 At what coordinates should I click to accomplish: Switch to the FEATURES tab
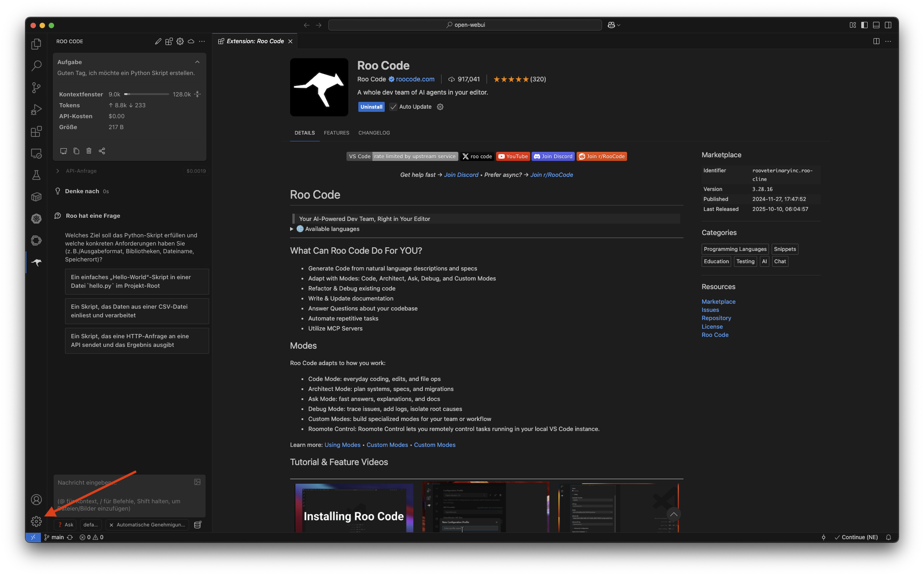(336, 133)
